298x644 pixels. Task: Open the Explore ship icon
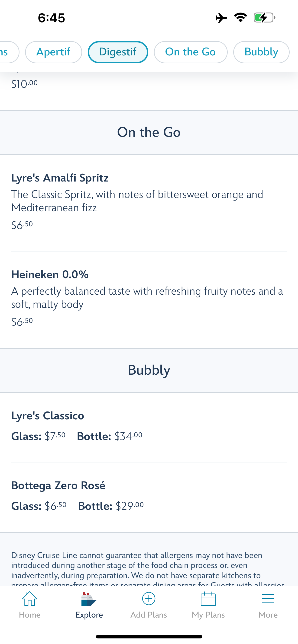89,599
